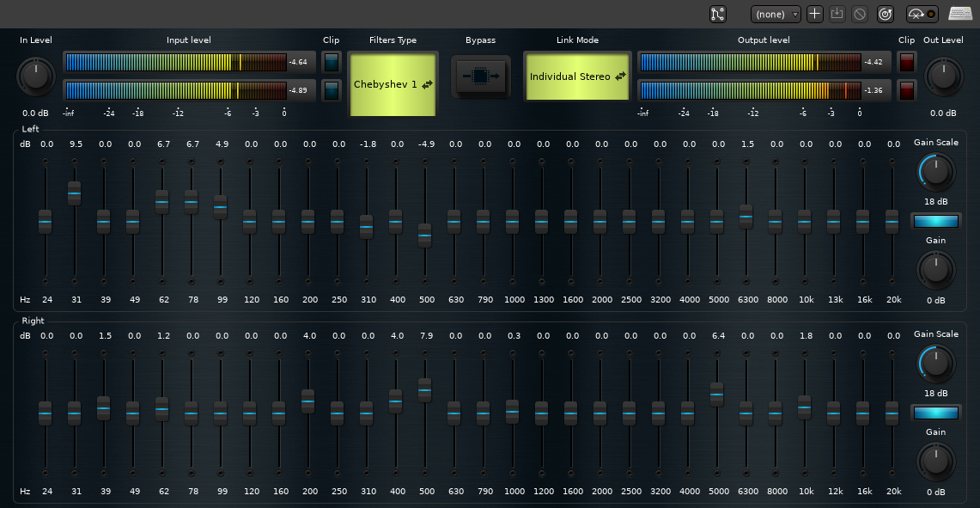The image size is (980, 508).
Task: Open the virtual keyboard icon
Action: click(x=960, y=14)
